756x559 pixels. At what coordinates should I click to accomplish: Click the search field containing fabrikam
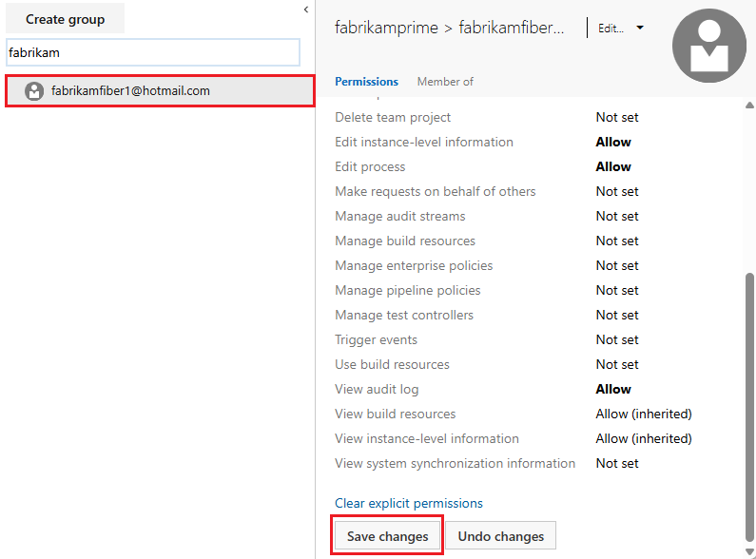click(x=152, y=52)
